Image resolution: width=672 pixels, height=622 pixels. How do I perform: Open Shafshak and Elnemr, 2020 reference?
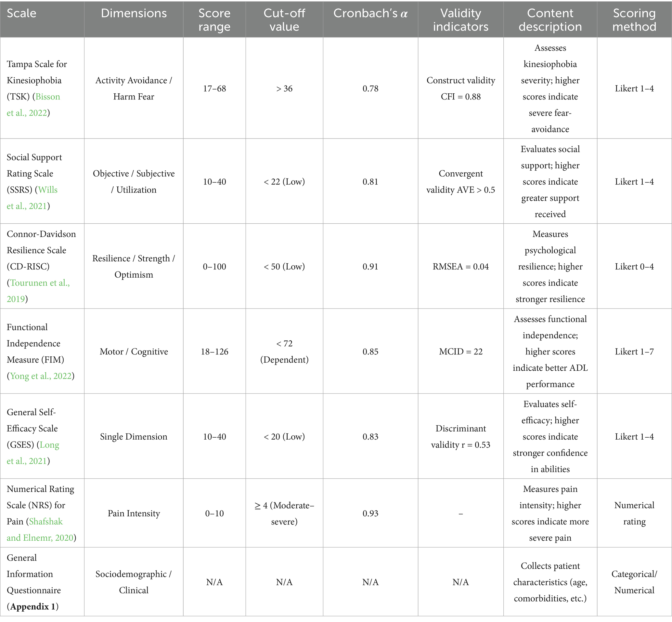pos(40,529)
